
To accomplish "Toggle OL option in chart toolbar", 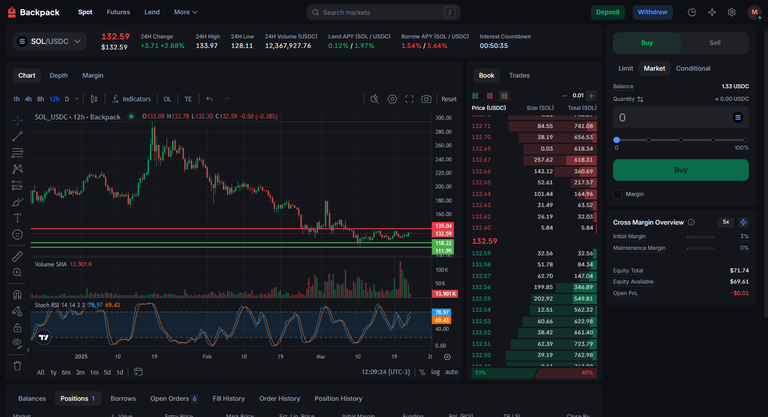I will coord(168,99).
